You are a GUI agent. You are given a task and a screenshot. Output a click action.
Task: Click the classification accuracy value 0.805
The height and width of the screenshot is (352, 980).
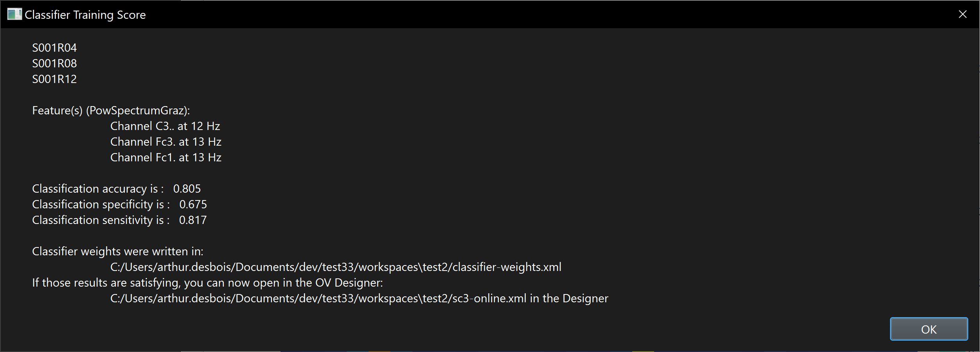point(187,189)
